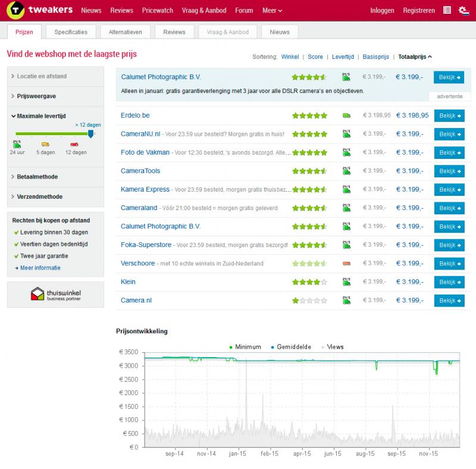Click the star rating for Verschoore
The width and height of the screenshot is (476, 469).
(309, 263)
